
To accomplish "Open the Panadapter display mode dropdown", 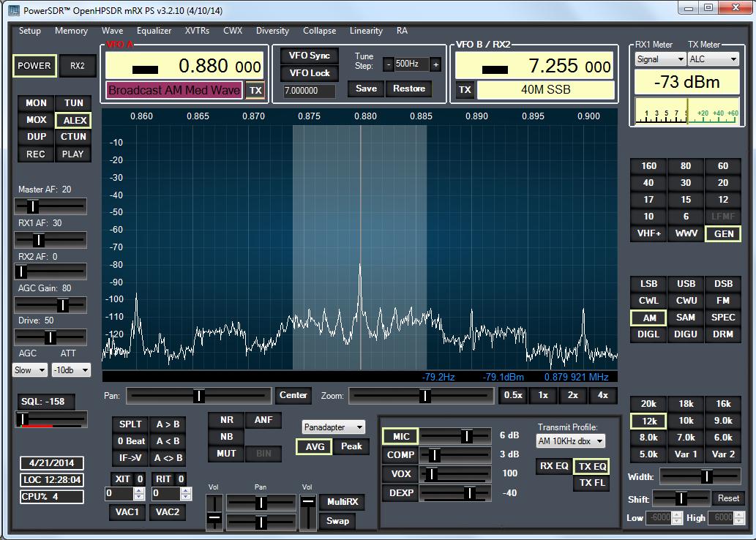I will (x=333, y=427).
